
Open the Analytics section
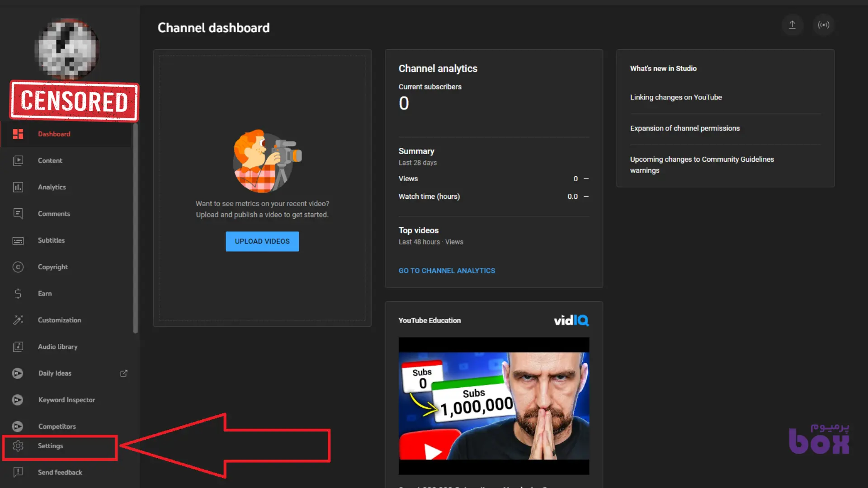click(66, 187)
